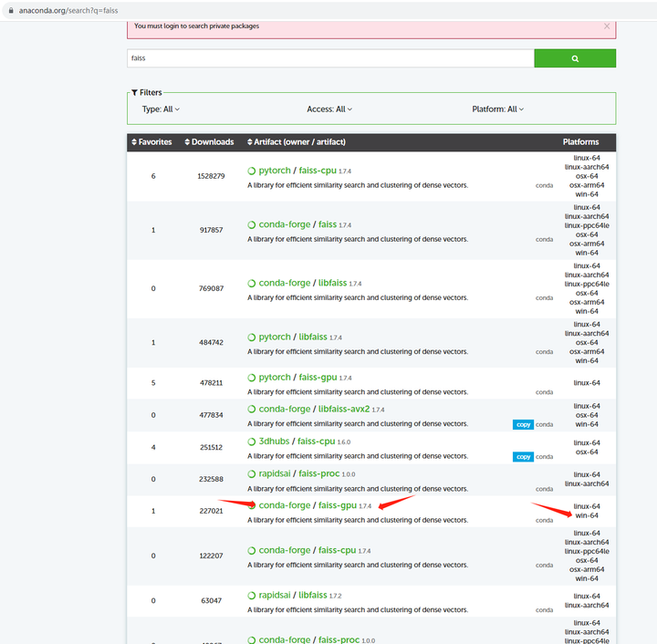Image resolution: width=657 pixels, height=644 pixels.
Task: Open faiss-proc 1.0.0 link by rapidsai
Action: point(318,473)
